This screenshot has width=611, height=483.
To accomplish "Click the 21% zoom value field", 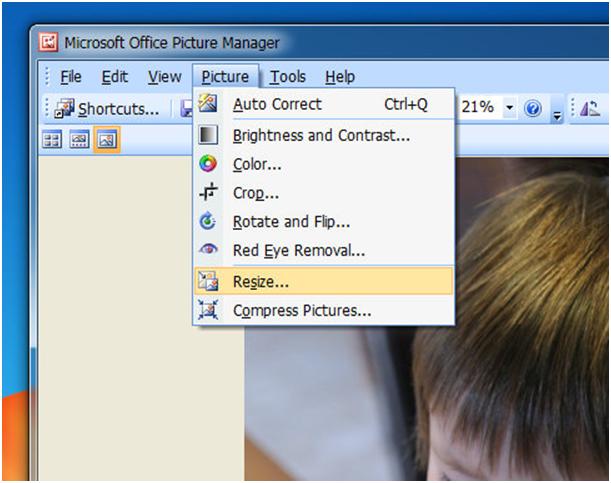I will (479, 107).
